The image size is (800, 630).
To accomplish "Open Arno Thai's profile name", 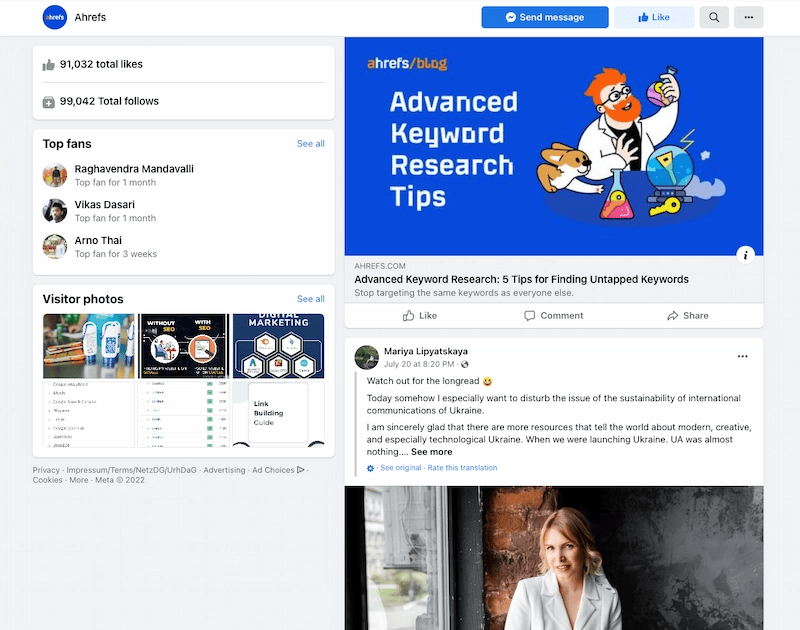I will (x=98, y=240).
